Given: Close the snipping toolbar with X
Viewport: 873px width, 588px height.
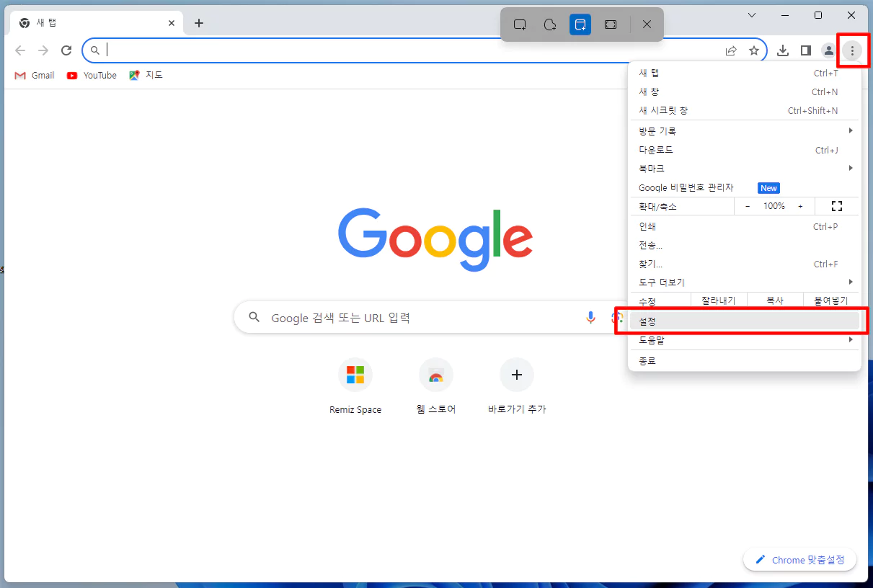Looking at the screenshot, I should pyautogui.click(x=647, y=24).
